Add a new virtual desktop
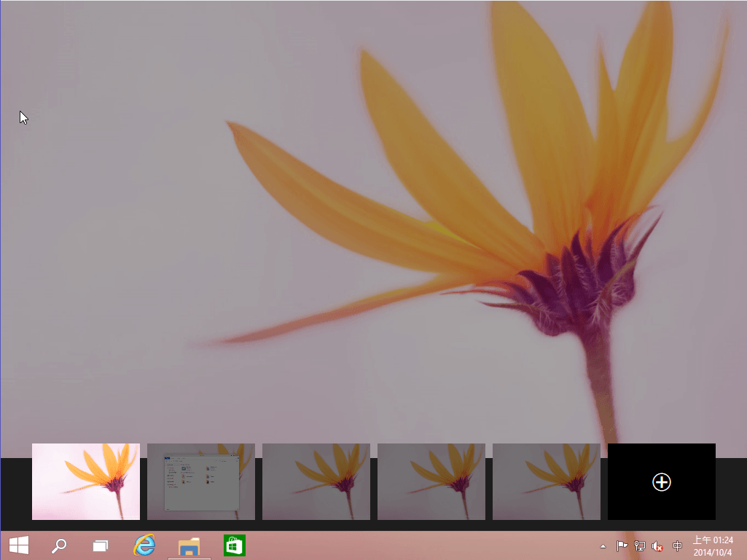The image size is (747, 560). [x=662, y=482]
